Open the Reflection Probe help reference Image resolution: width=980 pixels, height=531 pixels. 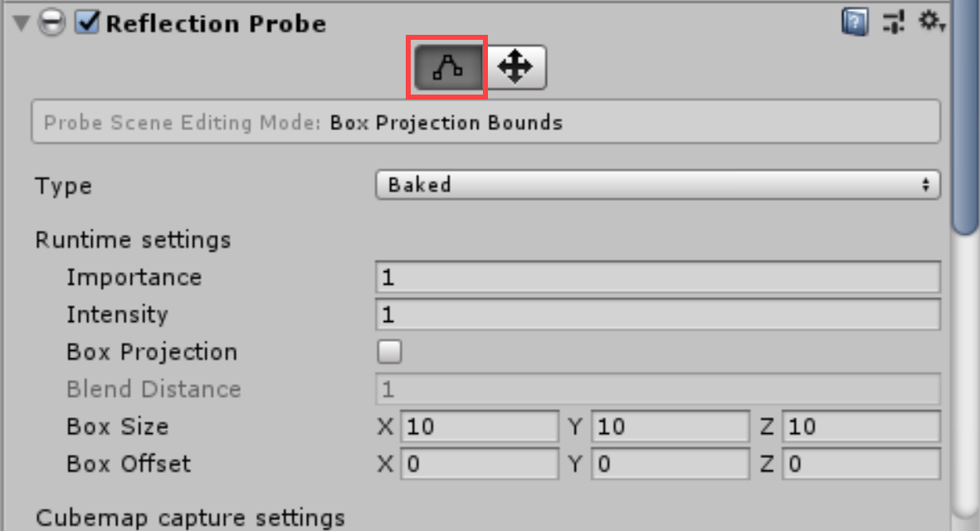point(855,22)
